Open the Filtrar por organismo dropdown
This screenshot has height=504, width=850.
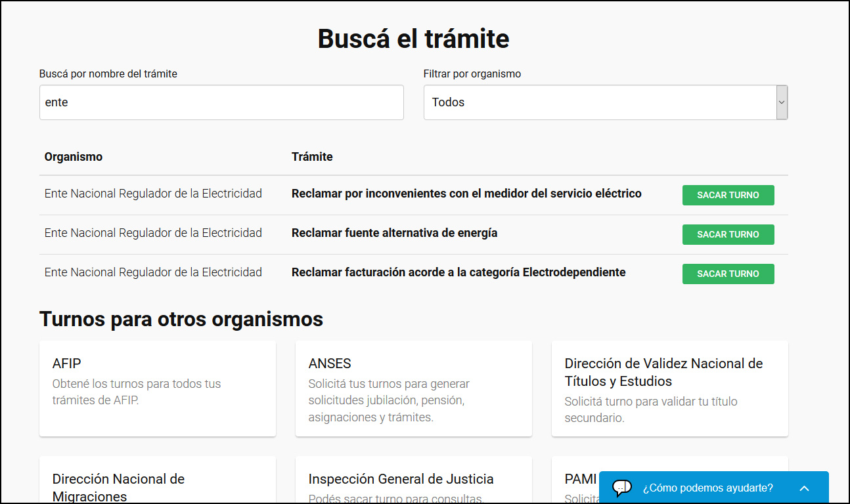[x=604, y=102]
